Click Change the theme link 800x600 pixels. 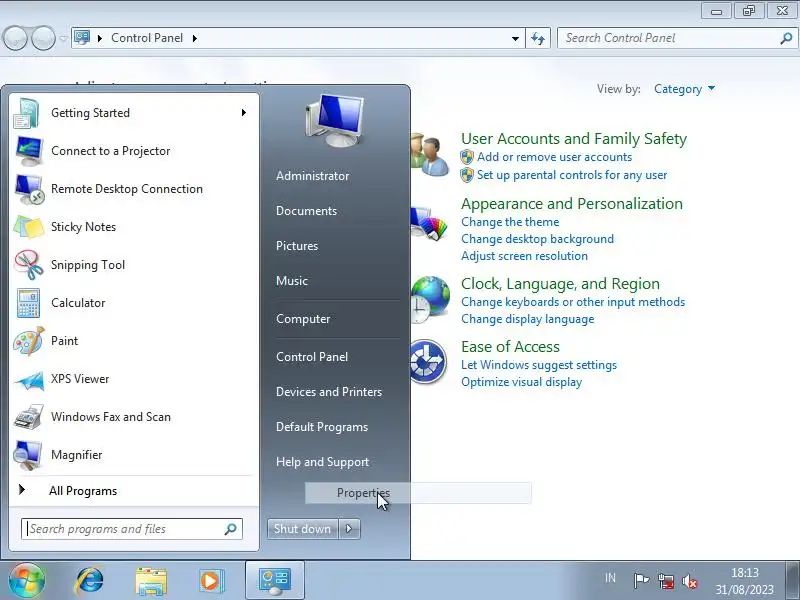coord(510,222)
